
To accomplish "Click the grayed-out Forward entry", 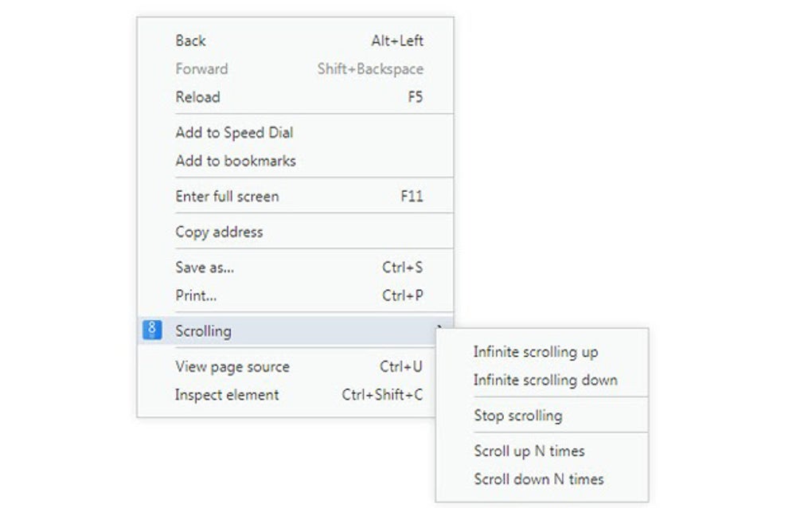I will 201,68.
